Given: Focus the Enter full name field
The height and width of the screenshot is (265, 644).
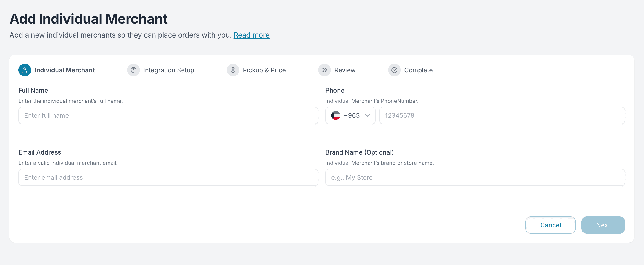Looking at the screenshot, I should coord(168,115).
